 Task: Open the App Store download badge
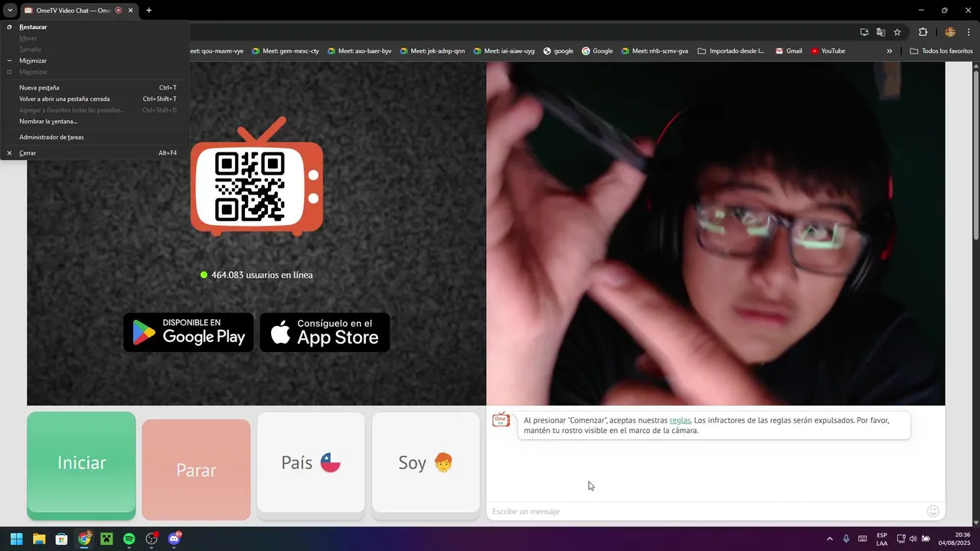pos(325,332)
